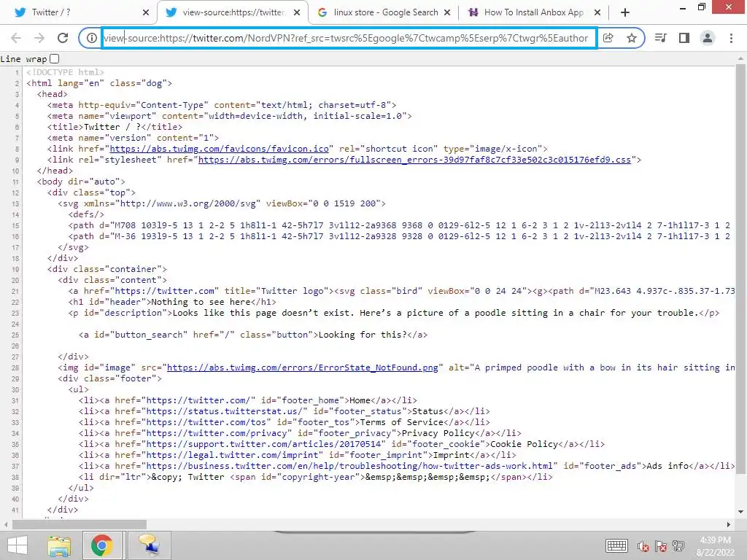Click the 'Terms of Service' text on line 33
The width and height of the screenshot is (747, 560).
(402, 422)
